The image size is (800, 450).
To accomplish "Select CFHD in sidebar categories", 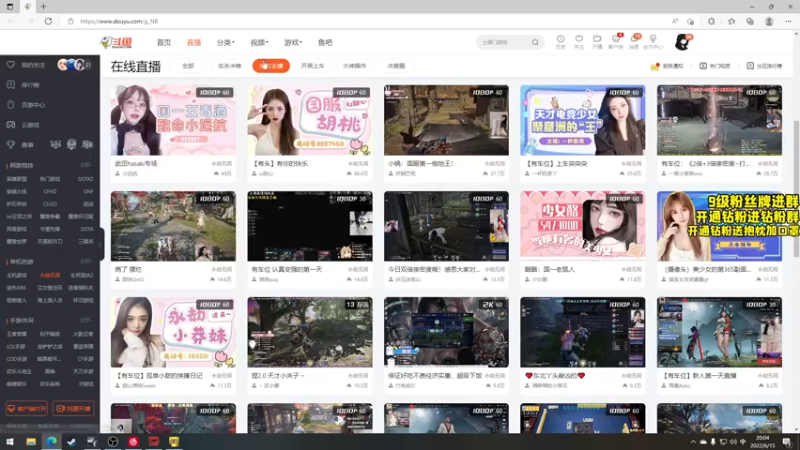I will coord(50,192).
